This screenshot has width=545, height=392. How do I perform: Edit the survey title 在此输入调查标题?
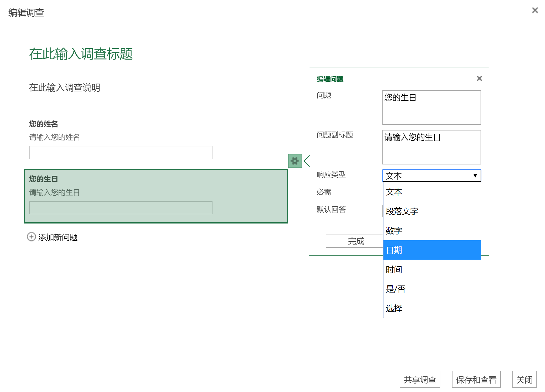tap(81, 54)
